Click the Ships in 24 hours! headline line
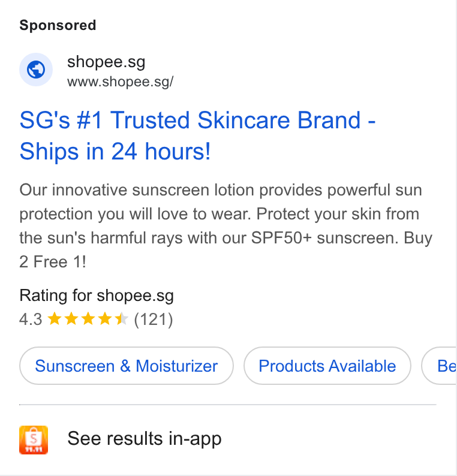This screenshot has height=476, width=457. tap(115, 151)
